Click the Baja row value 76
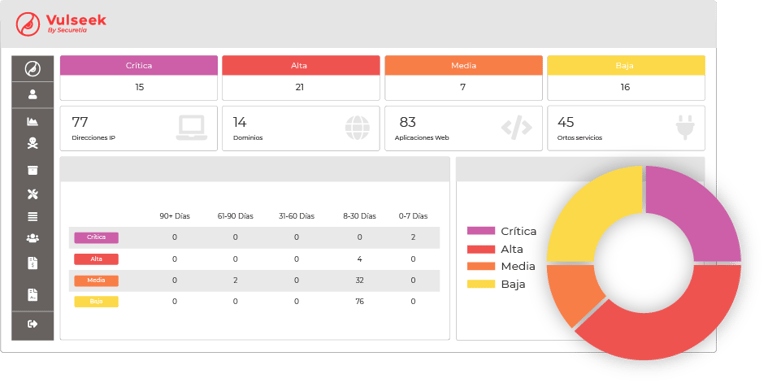Screen dimensions: 768x387 (360, 301)
